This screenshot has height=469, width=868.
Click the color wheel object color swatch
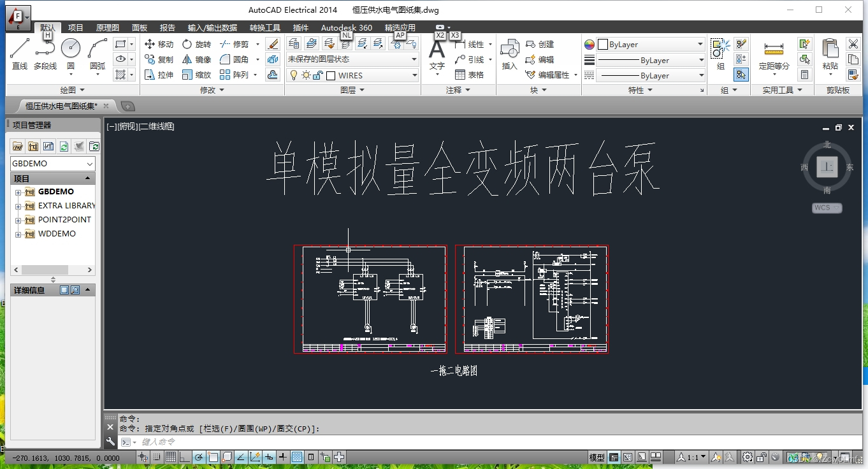point(590,45)
